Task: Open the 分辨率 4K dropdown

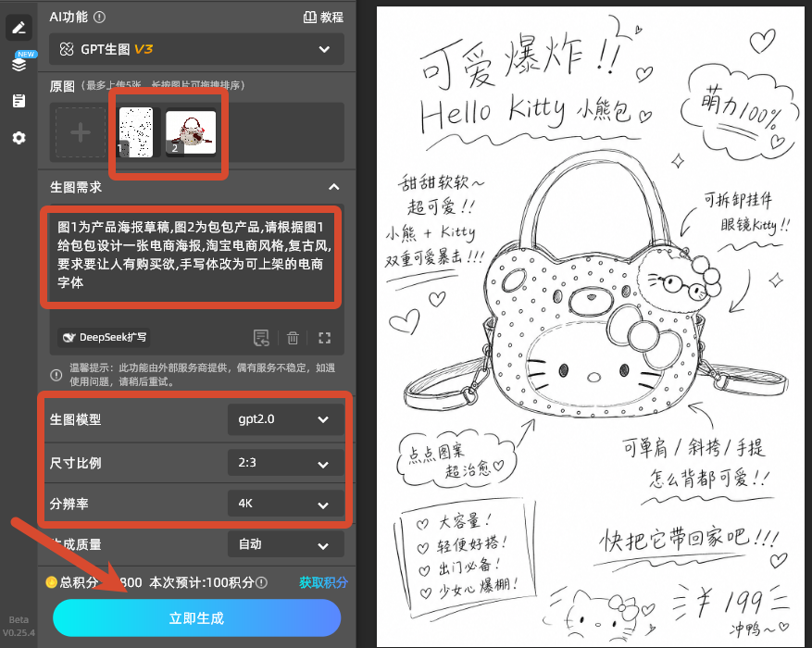Action: point(286,504)
